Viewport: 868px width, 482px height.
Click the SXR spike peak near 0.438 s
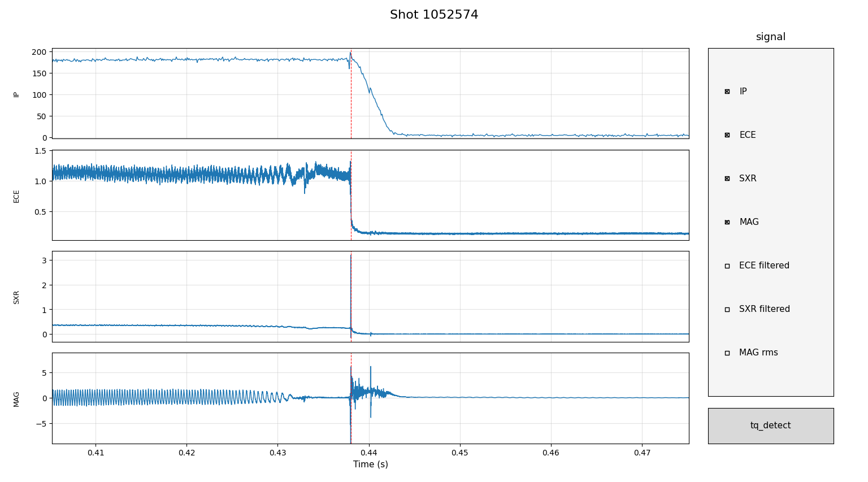point(351,256)
